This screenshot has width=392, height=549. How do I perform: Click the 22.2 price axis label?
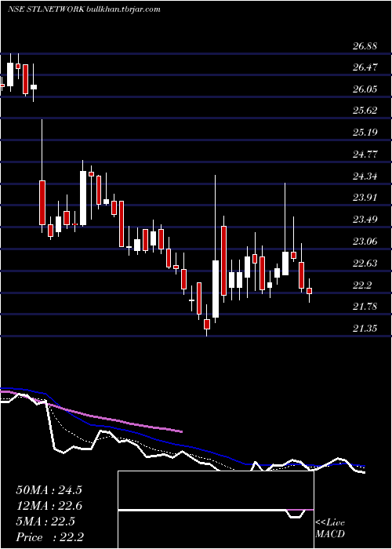pyautogui.click(x=362, y=285)
